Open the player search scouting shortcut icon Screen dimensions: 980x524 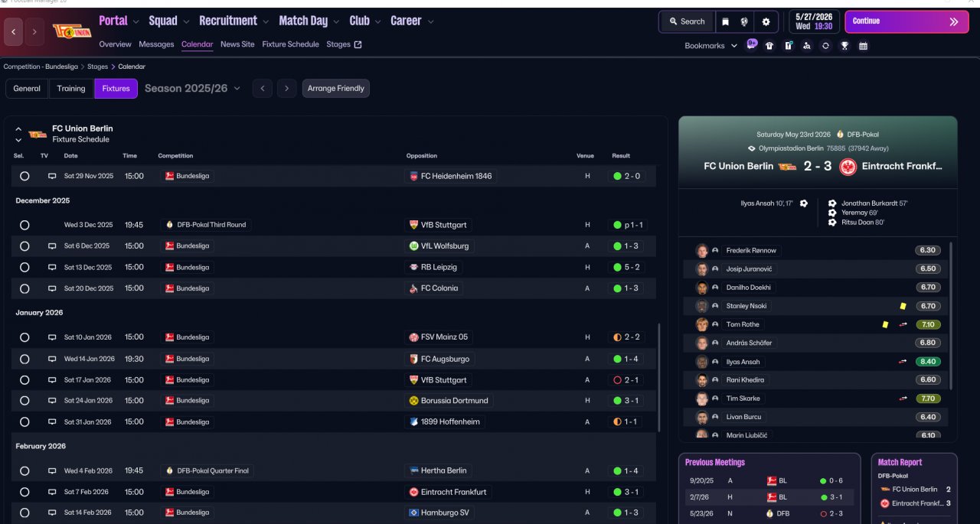(x=807, y=46)
